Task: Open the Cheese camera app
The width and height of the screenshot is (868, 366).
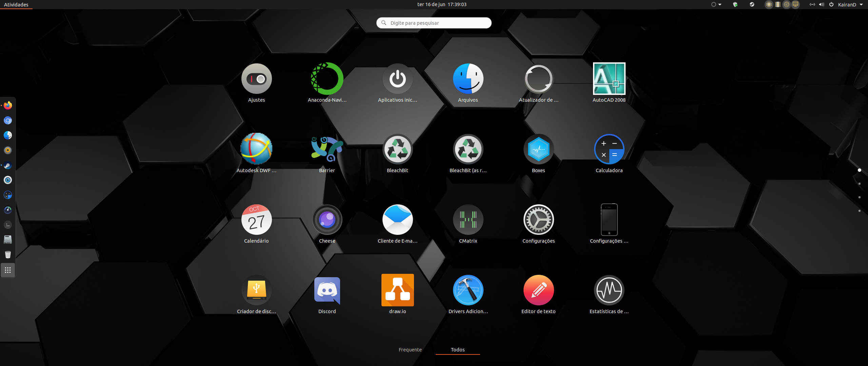Action: (x=327, y=220)
